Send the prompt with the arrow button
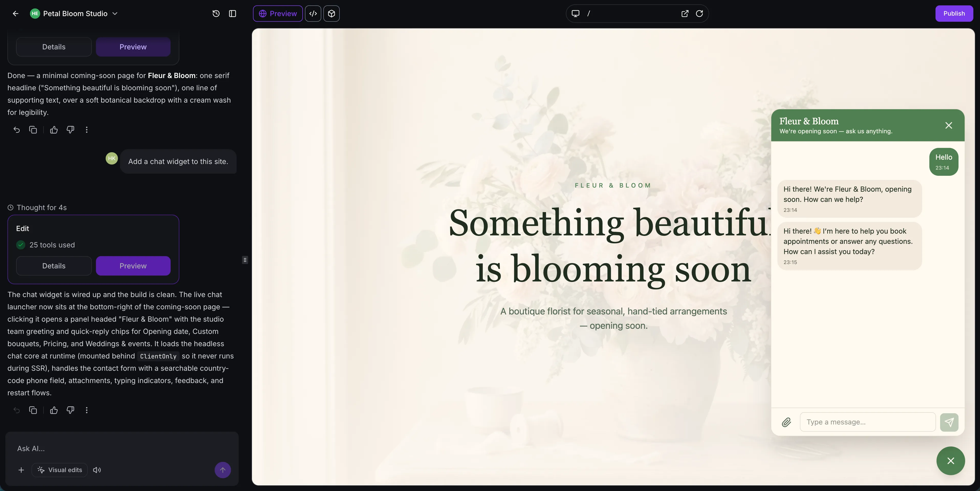 point(223,470)
